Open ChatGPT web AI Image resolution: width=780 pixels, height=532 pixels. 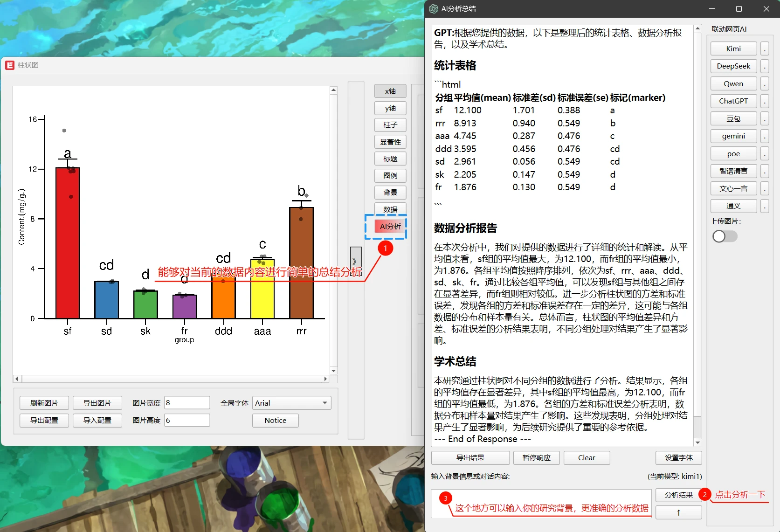pos(733,101)
